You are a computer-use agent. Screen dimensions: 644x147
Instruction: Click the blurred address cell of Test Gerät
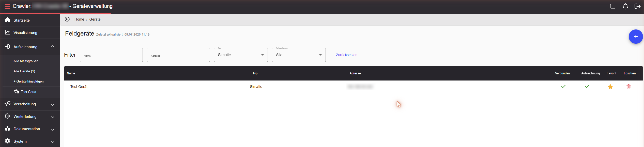click(360, 87)
